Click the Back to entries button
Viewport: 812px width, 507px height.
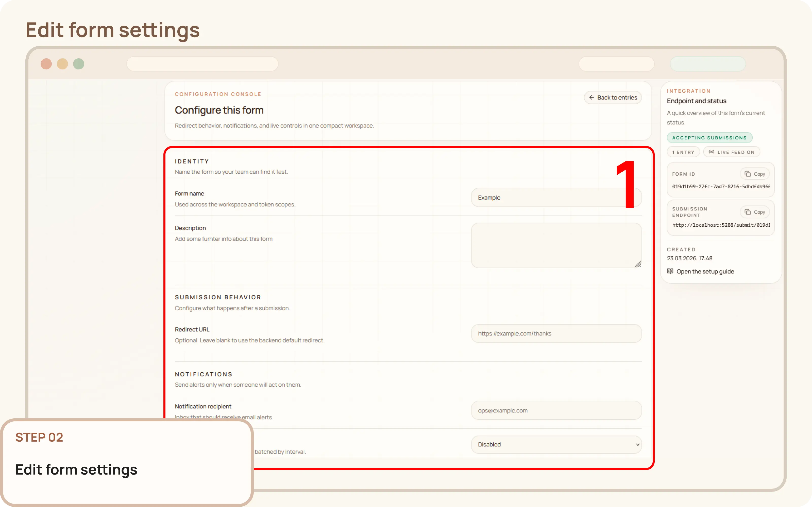[x=613, y=97]
